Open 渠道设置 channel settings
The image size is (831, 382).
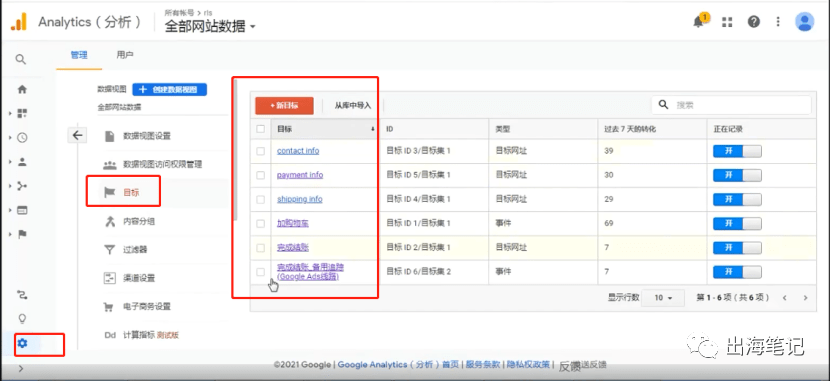pos(139,278)
